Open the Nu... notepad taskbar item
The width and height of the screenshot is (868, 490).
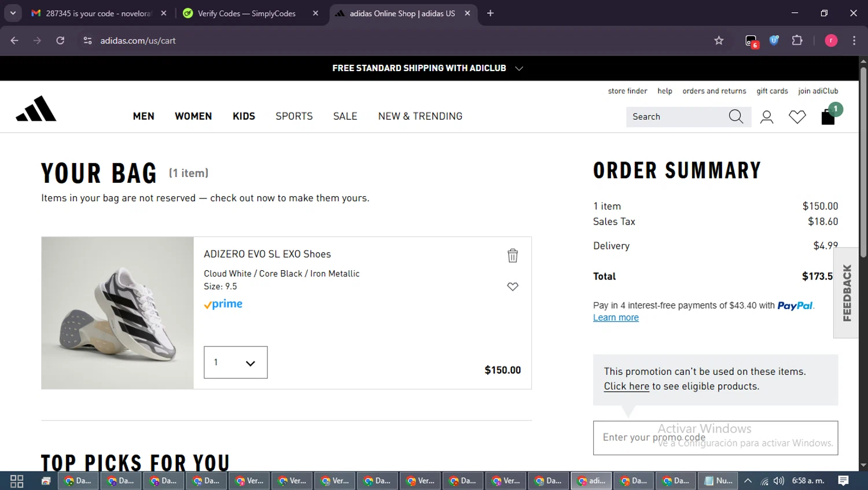pyautogui.click(x=718, y=481)
